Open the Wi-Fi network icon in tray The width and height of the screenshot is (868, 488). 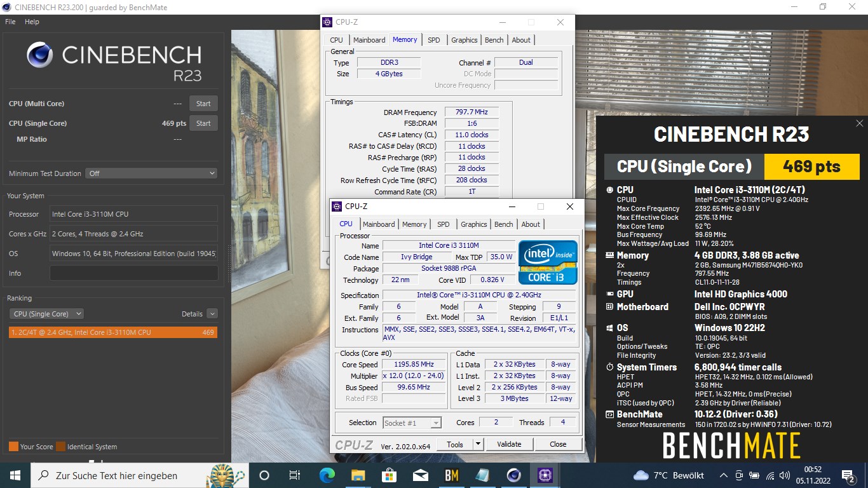770,475
